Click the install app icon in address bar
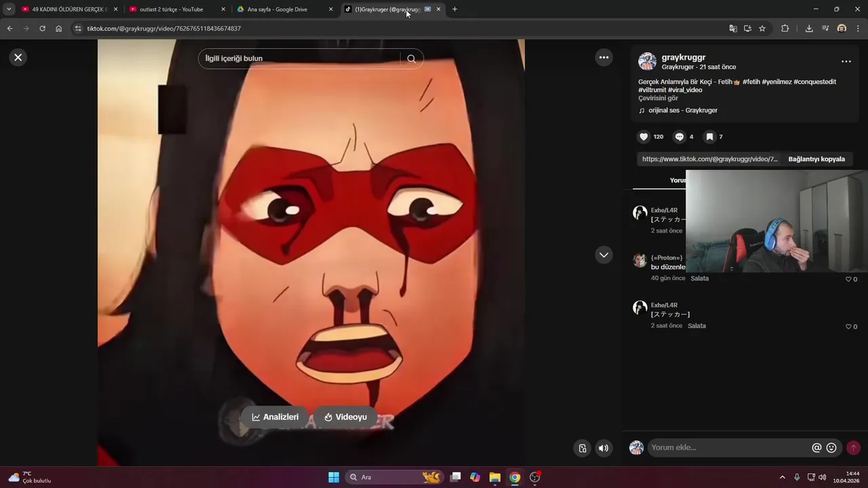This screenshot has width=868, height=488. 747,28
